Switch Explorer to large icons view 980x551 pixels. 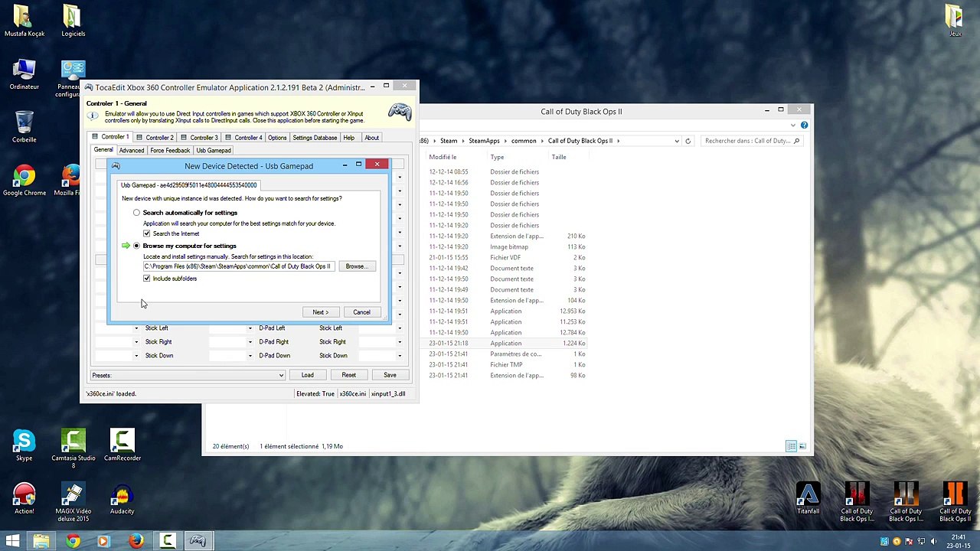[802, 446]
